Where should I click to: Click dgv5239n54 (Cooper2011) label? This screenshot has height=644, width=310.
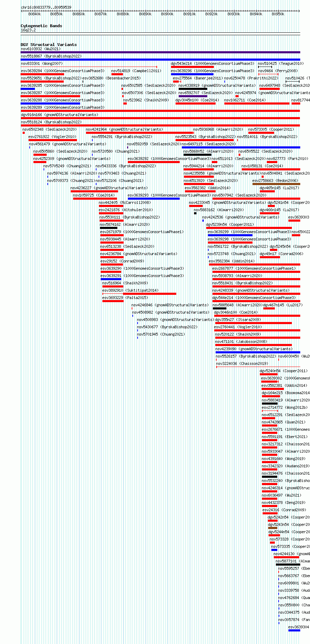pos(230,224)
